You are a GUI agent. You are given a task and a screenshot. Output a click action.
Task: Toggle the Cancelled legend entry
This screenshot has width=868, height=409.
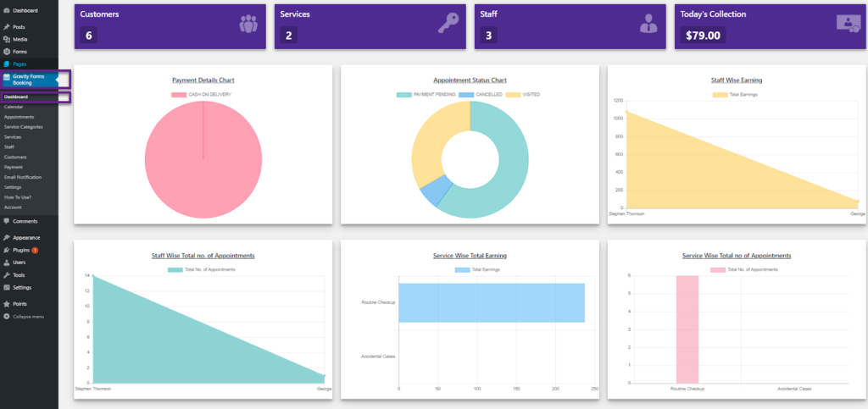pos(480,94)
